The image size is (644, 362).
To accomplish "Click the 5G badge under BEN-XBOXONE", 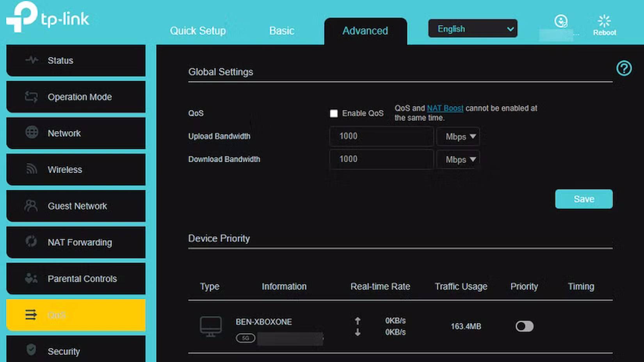I will click(x=245, y=338).
